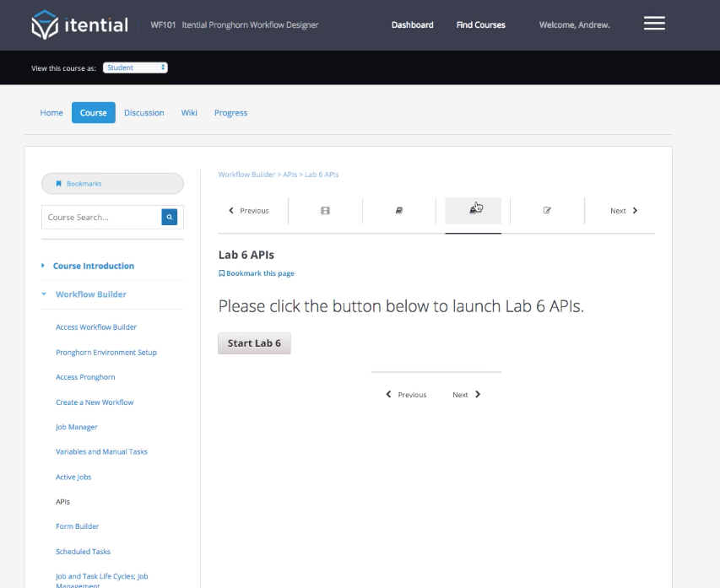Click the Itential logo
720x588 pixels.
point(79,25)
